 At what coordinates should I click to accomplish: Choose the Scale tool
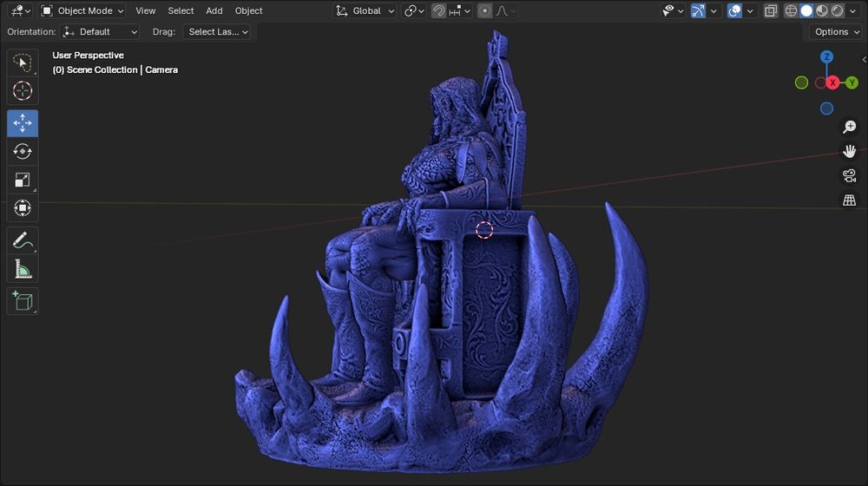coord(23,181)
